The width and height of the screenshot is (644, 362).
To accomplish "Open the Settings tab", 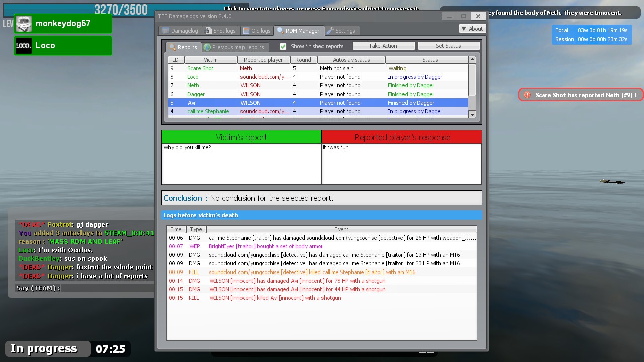I will pyautogui.click(x=341, y=31).
